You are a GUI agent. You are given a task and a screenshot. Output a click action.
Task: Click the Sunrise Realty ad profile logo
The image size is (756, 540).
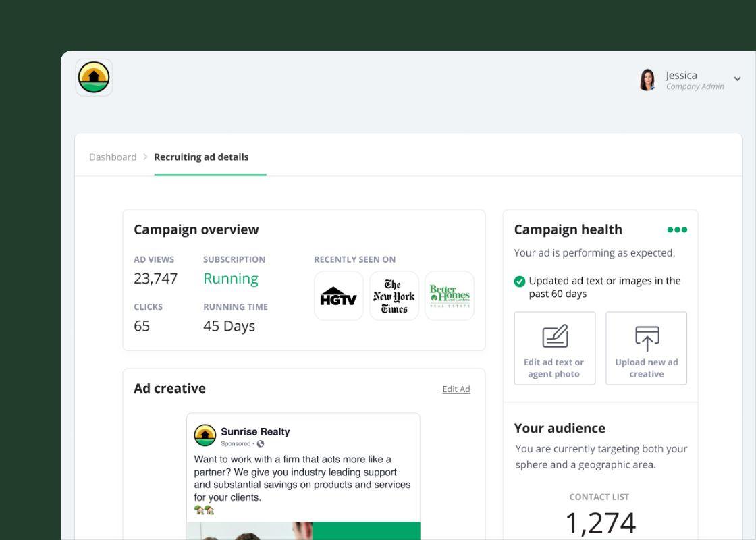click(x=205, y=435)
